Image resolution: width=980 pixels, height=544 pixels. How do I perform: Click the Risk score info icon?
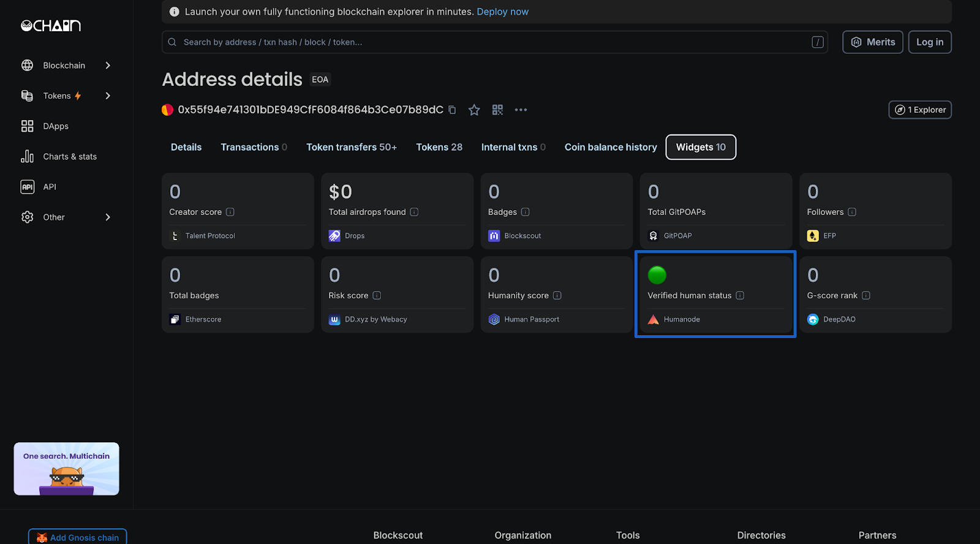pos(377,295)
